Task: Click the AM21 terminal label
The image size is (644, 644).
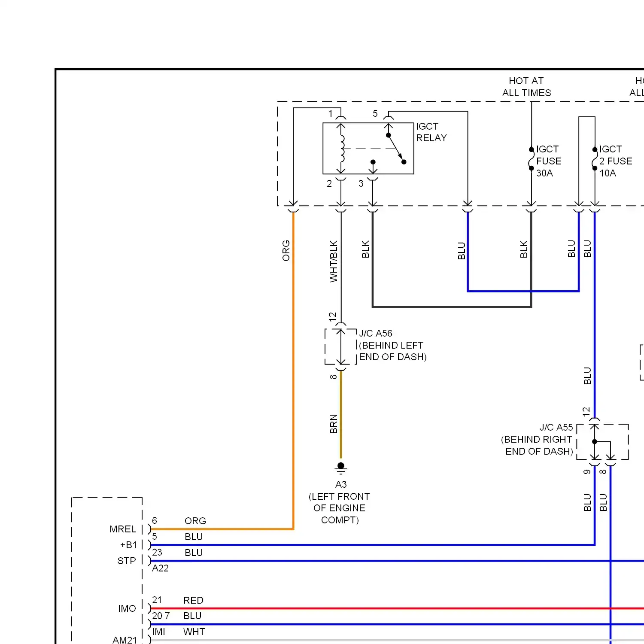Action: 125,640
